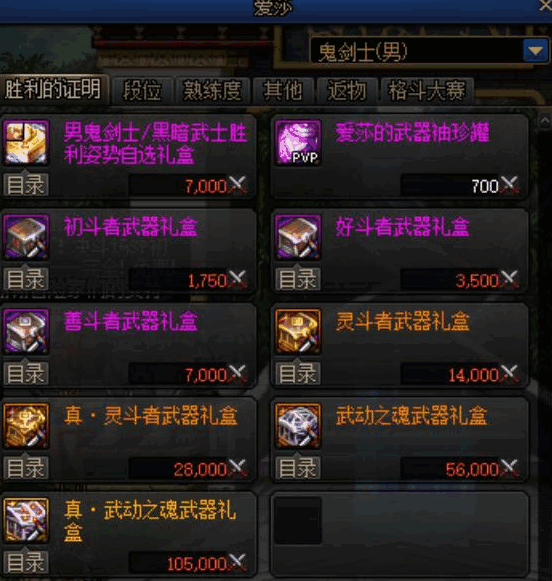This screenshot has height=581, width=552.
Task: Select the 真·武动之魂武器礼盒 icon
Action: (26, 521)
